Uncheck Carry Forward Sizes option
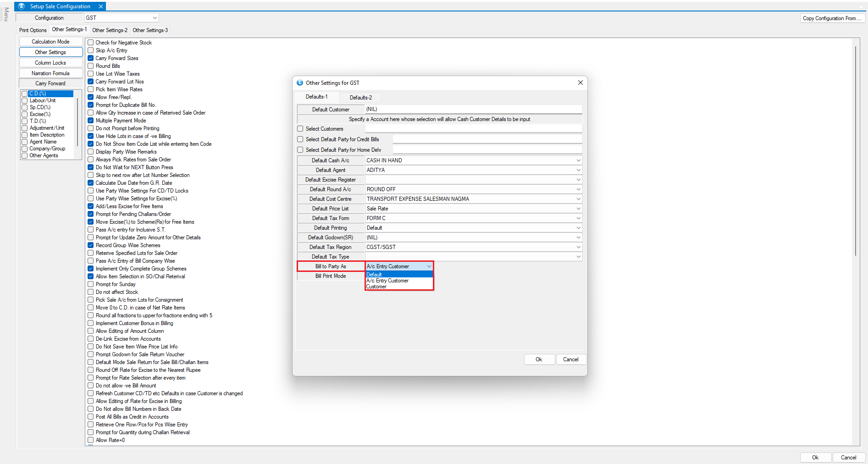 click(91, 58)
